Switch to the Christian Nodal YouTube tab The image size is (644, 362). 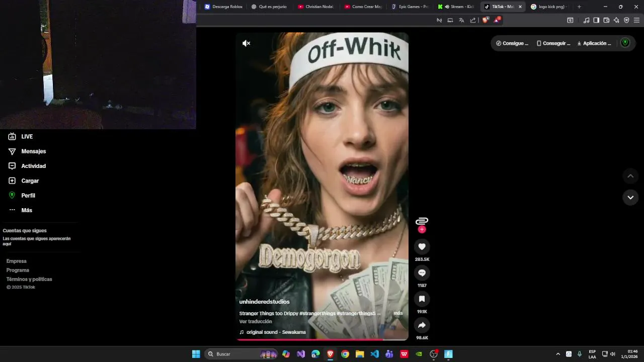(316, 7)
